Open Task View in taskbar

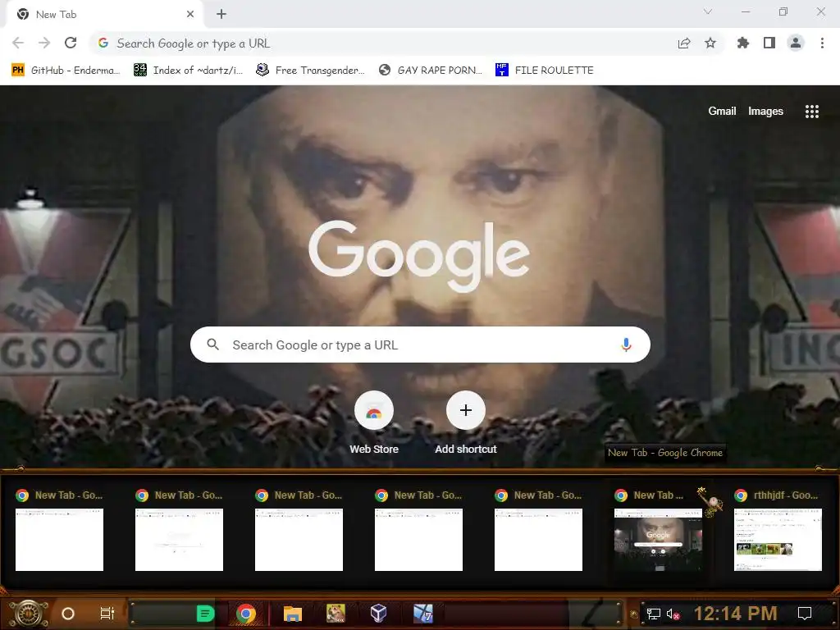[x=107, y=614]
